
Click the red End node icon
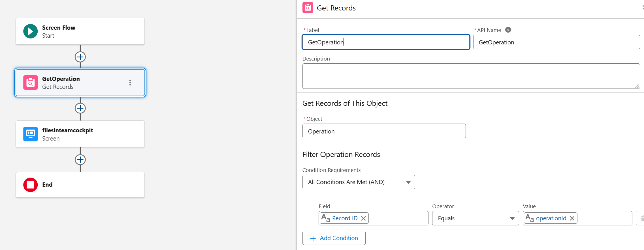pos(30,185)
